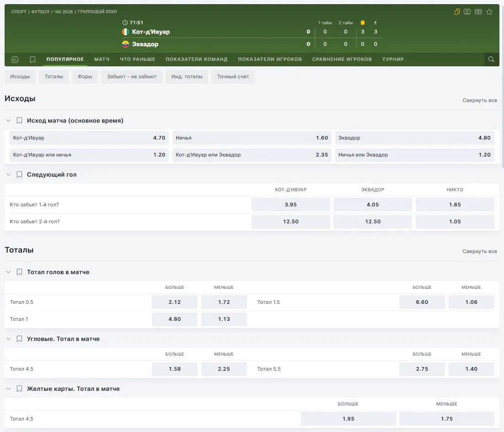Collapse the Исход матча section chevron

tap(9, 121)
